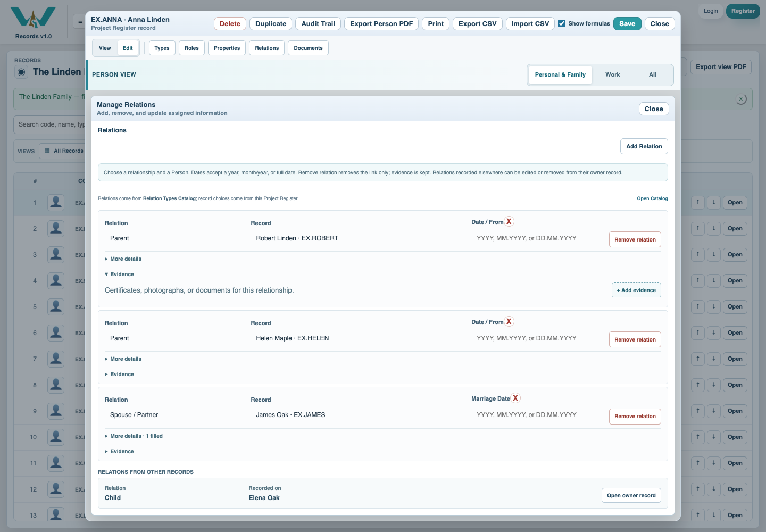Move row 11 up with the arrow
The height and width of the screenshot is (532, 766).
point(698,463)
